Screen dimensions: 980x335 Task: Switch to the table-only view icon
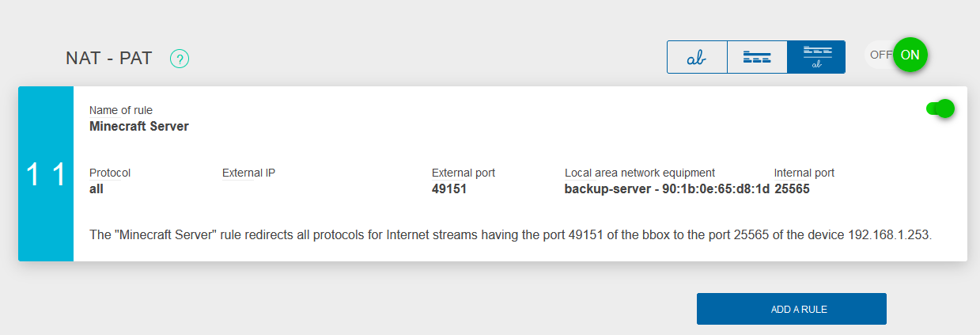757,57
